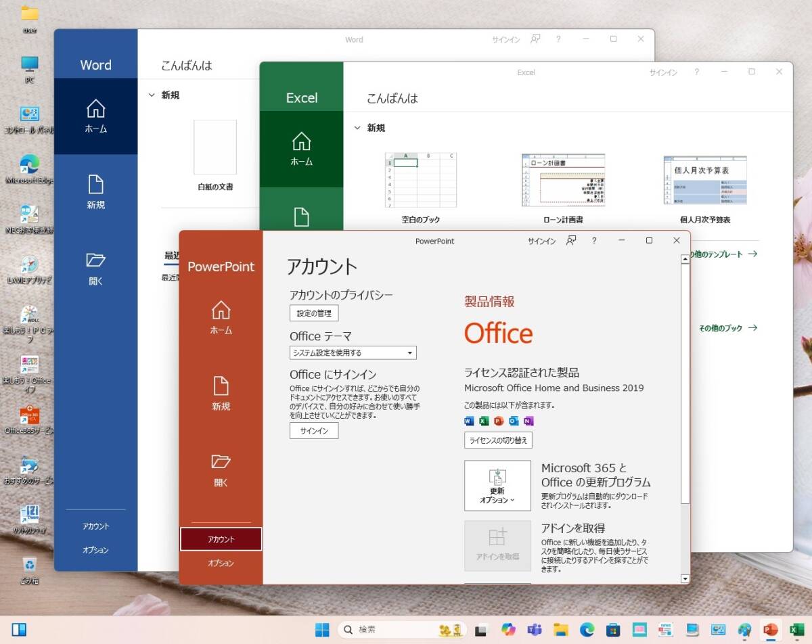Open Home in the PowerPoint sidebar

221,318
